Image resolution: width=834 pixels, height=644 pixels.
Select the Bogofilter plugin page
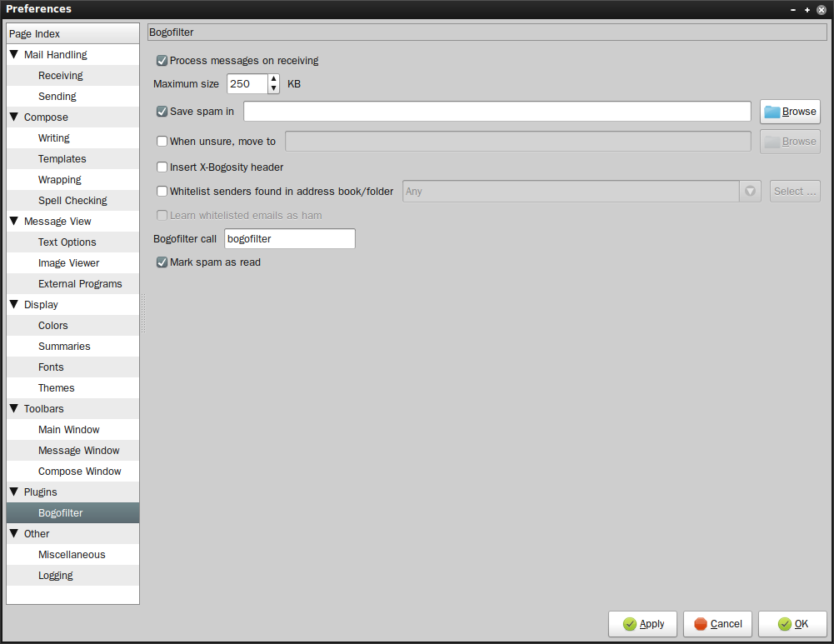[x=72, y=512]
